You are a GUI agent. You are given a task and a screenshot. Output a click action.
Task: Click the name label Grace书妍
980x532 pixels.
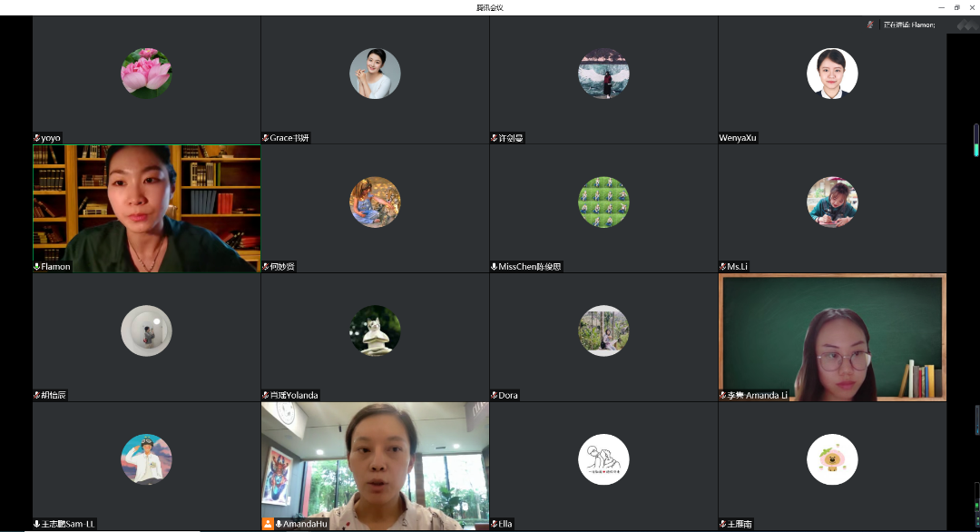point(289,138)
